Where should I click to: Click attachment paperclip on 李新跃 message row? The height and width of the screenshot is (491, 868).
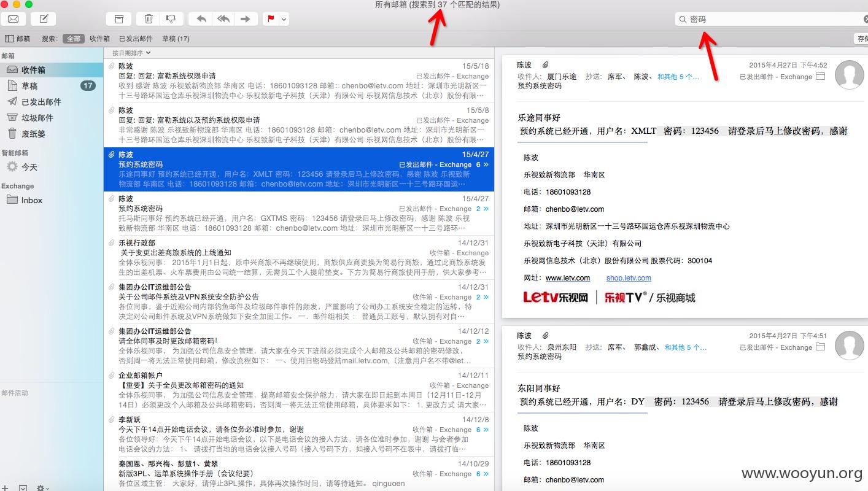click(x=112, y=419)
